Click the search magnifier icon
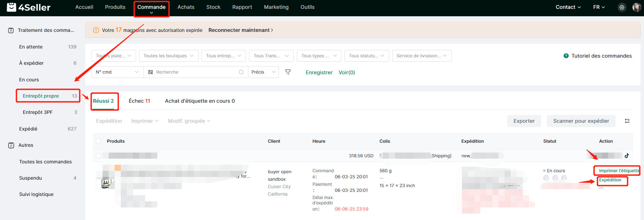Image resolution: width=644 pixels, height=220 pixels. [241, 72]
